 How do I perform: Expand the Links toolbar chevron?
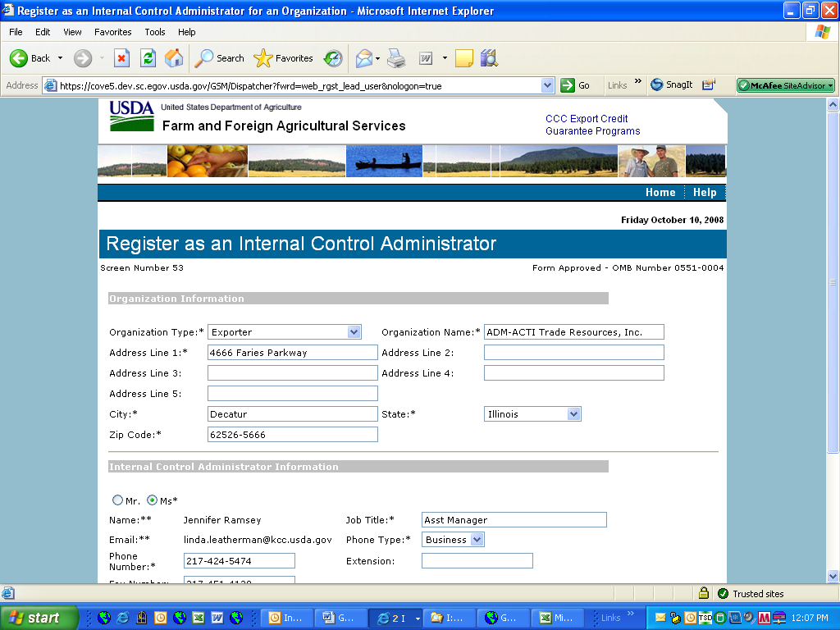638,81
